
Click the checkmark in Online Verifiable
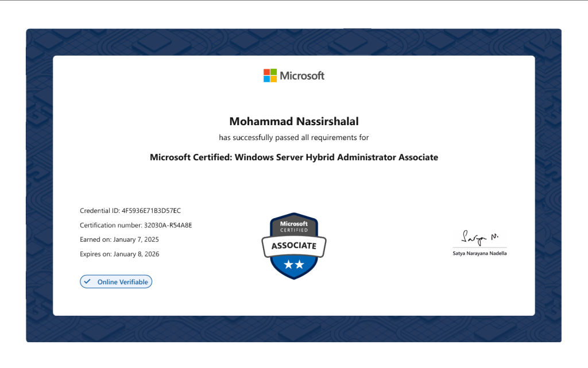87,282
